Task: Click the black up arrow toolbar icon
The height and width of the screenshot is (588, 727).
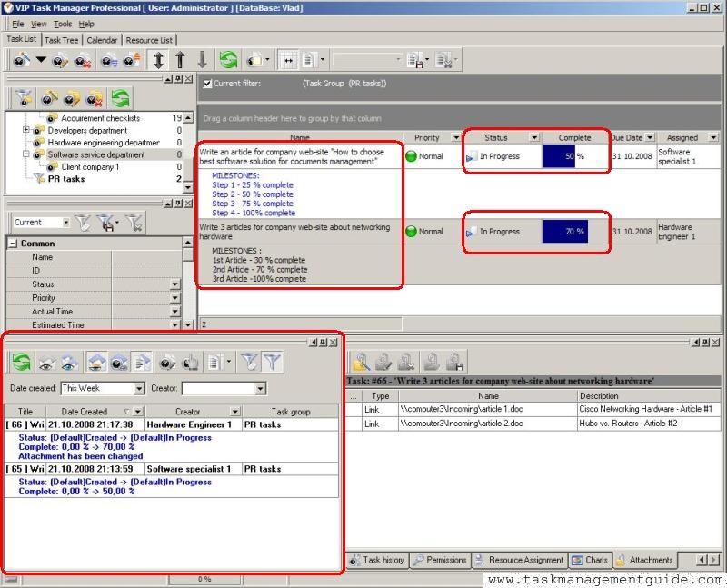Action: [x=180, y=60]
